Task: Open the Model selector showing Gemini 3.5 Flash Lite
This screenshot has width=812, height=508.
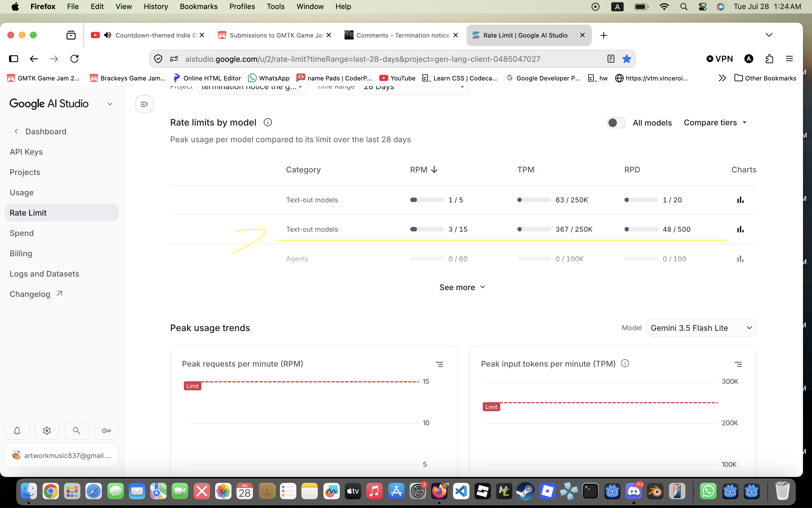Action: [x=701, y=328]
